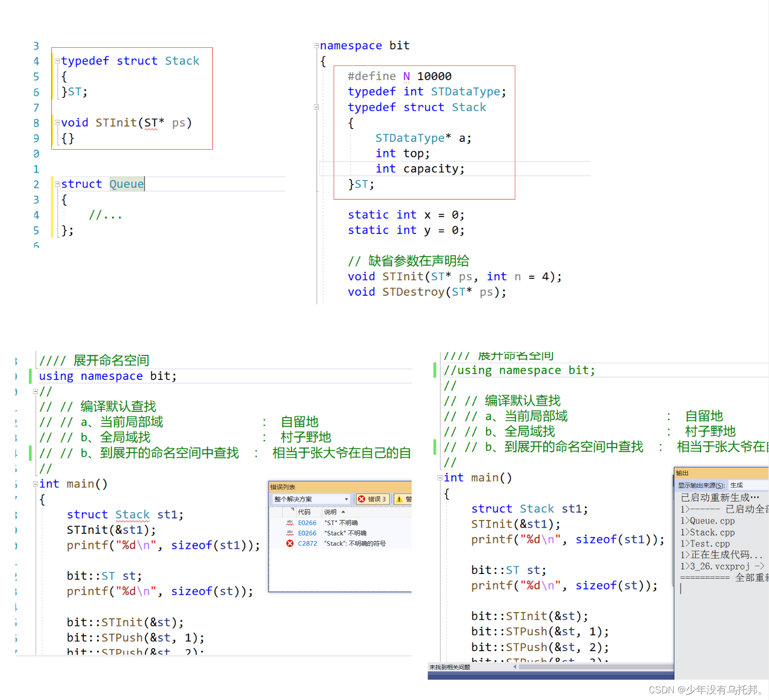Click the int capacity; line in namespace bit
769x700 pixels.
click(420, 169)
